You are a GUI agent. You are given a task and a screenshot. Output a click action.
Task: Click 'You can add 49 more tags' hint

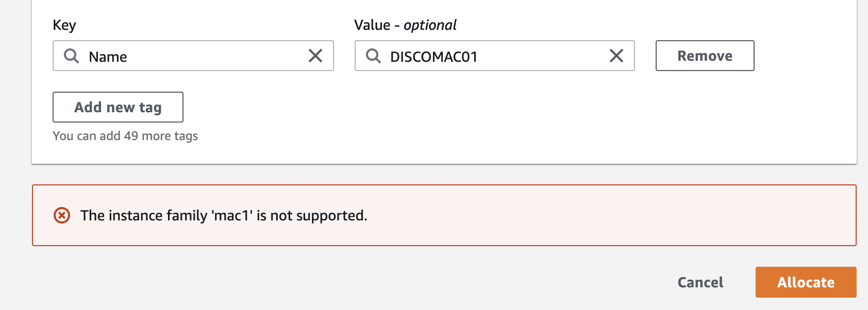[125, 136]
